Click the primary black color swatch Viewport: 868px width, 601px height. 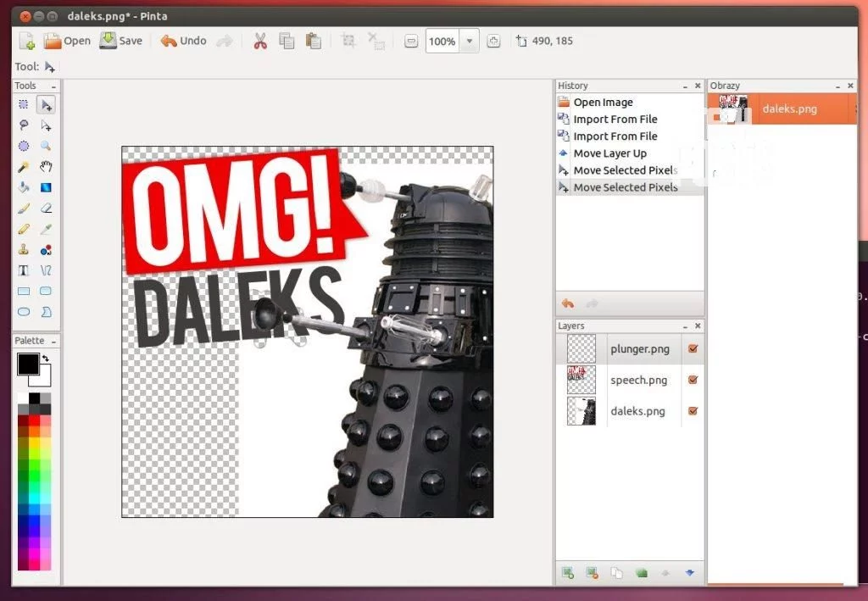pos(28,364)
